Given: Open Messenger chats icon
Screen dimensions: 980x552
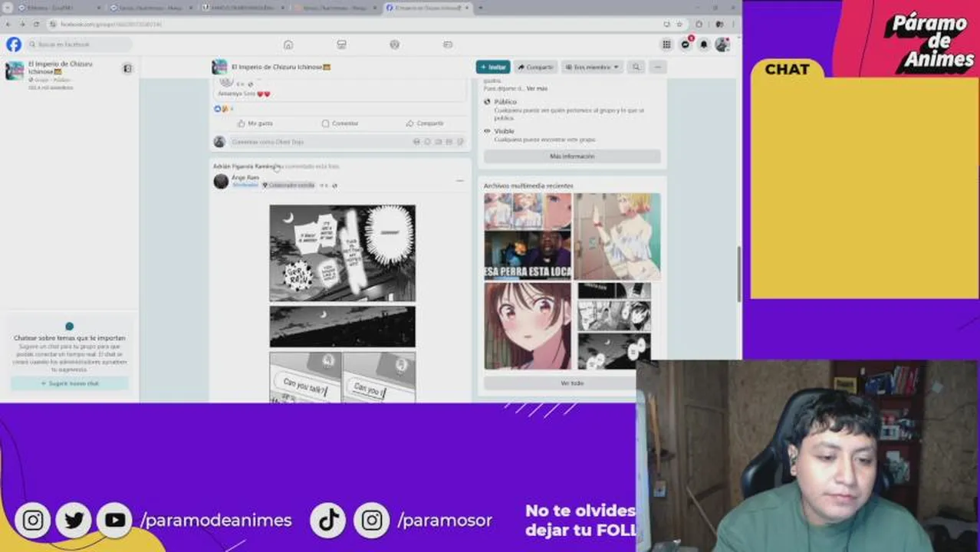Looking at the screenshot, I should point(686,44).
